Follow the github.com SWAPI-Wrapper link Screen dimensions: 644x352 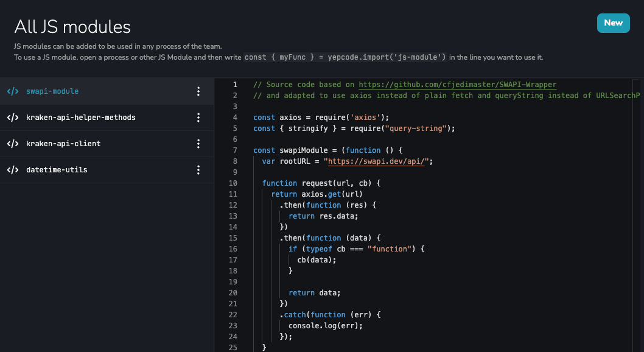click(x=458, y=85)
